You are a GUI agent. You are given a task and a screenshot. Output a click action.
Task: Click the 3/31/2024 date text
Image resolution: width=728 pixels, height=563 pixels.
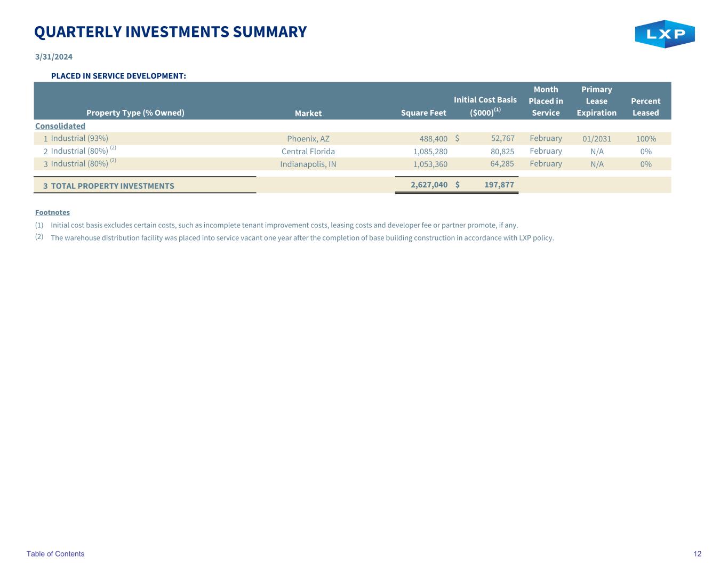pyautogui.click(x=54, y=57)
